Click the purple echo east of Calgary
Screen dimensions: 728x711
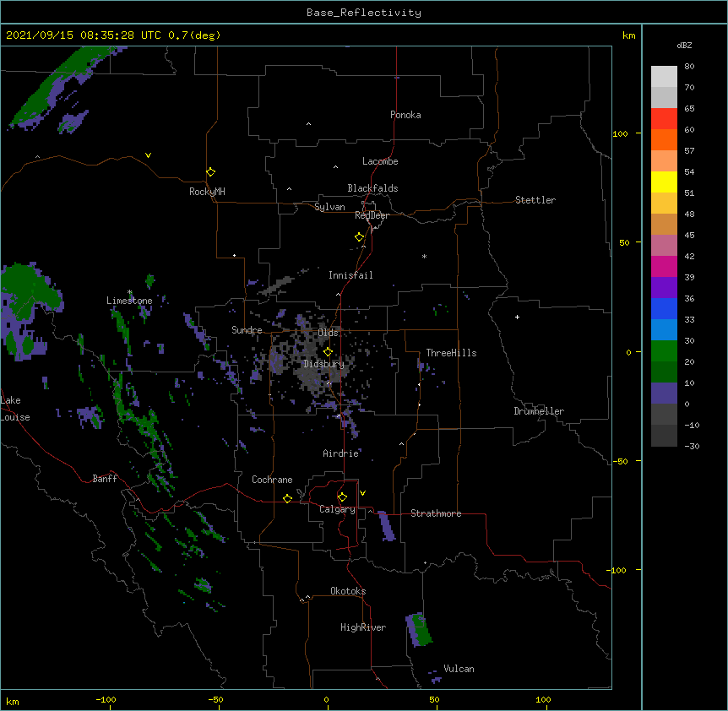point(386,526)
